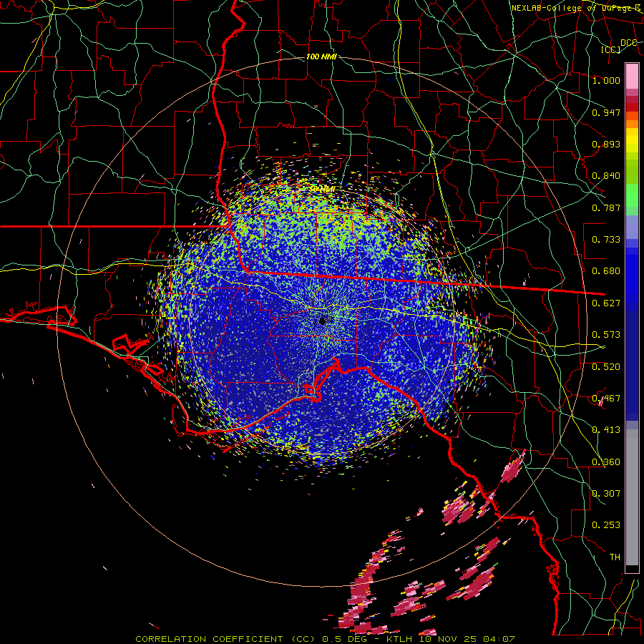This screenshot has width=644, height=644.
Task: Click the KTLH station identifier in footer
Action: tap(401, 639)
